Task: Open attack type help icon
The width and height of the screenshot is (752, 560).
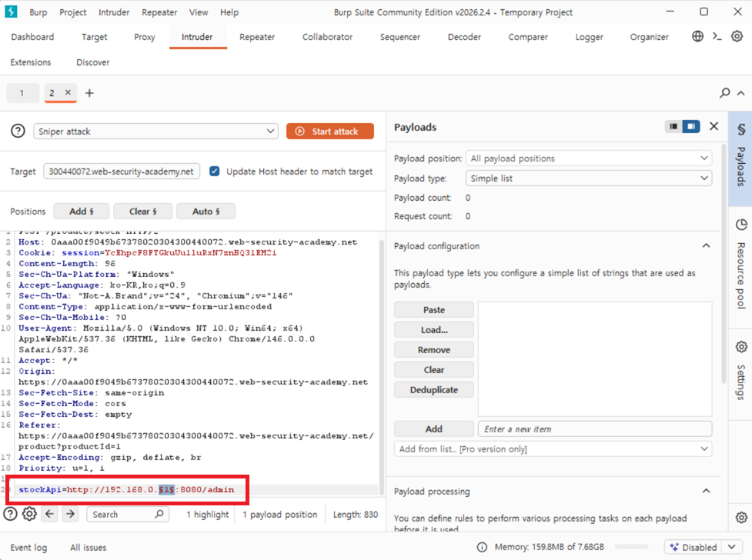Action: point(18,131)
